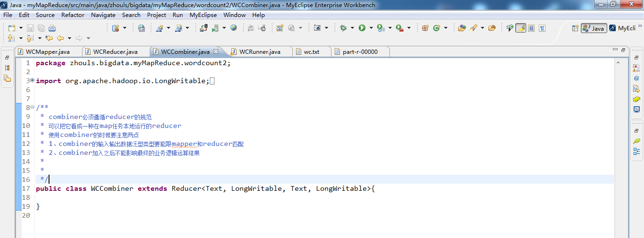Click the web browser globe icon
This screenshot has height=238, width=644.
point(234,28)
